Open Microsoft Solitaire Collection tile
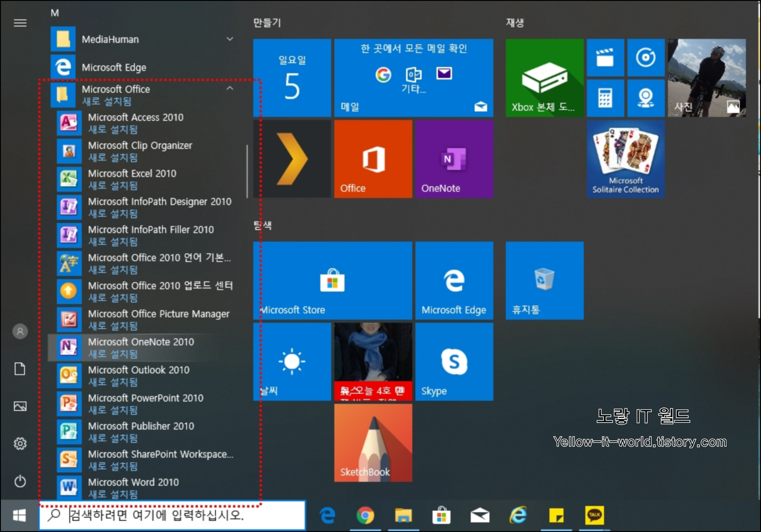This screenshot has width=761, height=532. pyautogui.click(x=626, y=159)
